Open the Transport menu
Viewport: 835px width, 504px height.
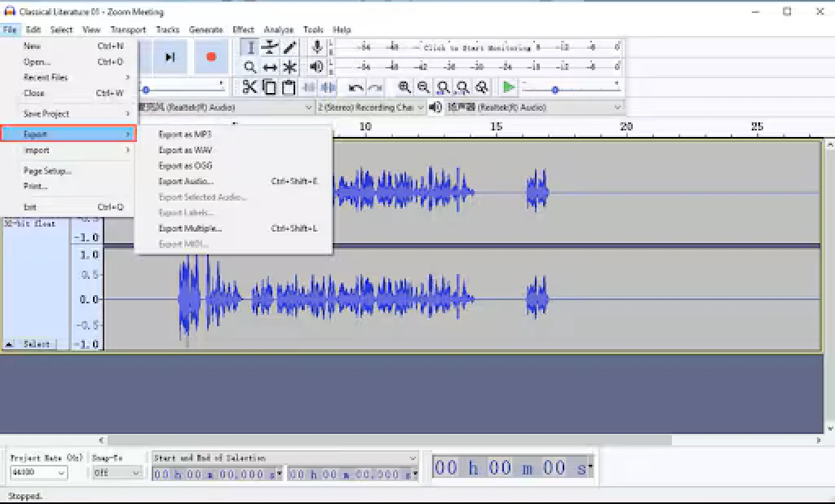[x=128, y=29]
